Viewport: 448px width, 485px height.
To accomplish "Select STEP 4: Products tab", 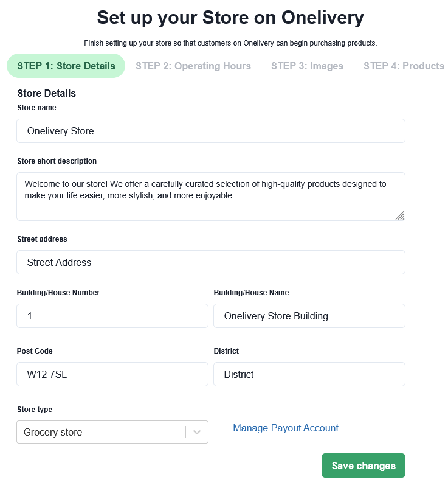I will click(x=404, y=66).
